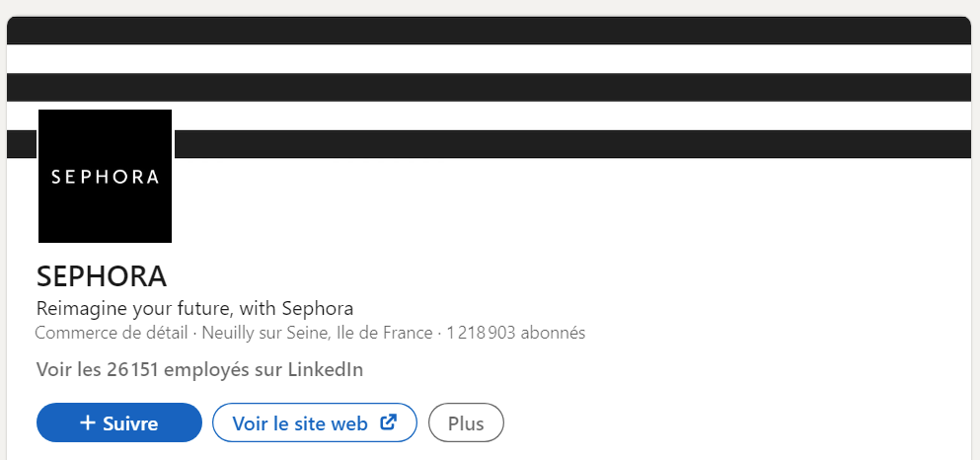View the 26151 employés on LinkedIn link
This screenshot has width=980, height=460.
[200, 369]
